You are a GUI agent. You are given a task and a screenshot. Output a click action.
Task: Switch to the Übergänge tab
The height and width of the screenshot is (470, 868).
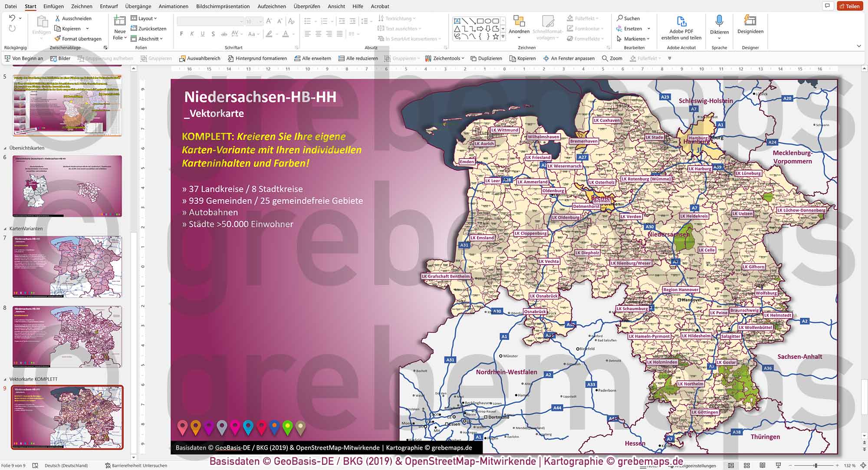[x=138, y=6]
